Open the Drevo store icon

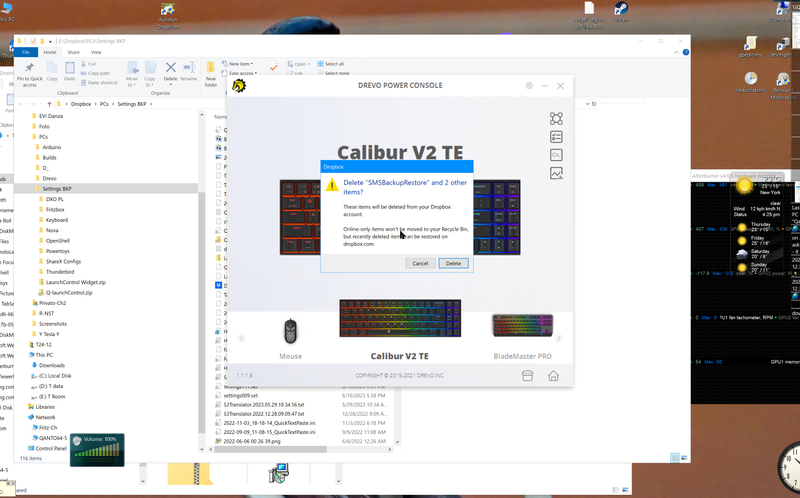[x=529, y=375]
